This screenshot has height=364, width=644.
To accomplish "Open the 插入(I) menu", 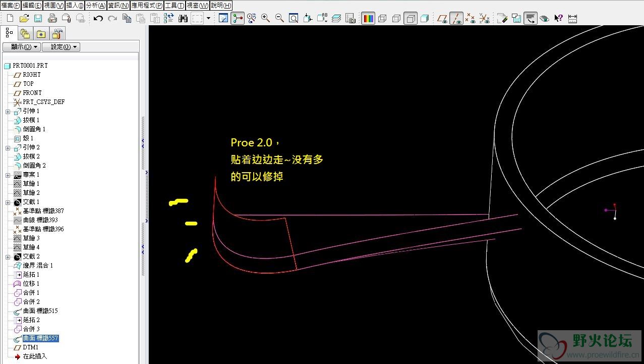I will click(75, 5).
